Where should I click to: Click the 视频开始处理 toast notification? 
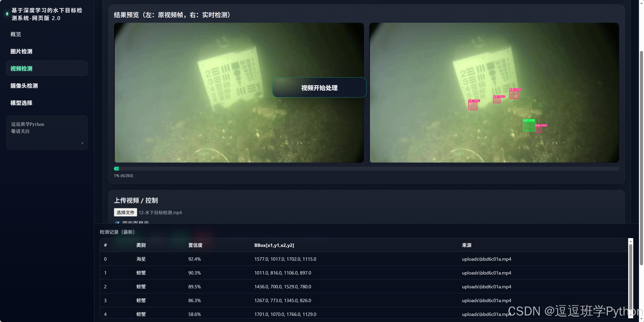point(319,88)
